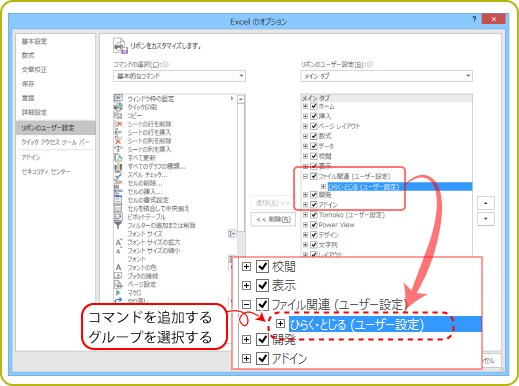
Task: Select the ページ設定 command icon
Action: pos(118,284)
